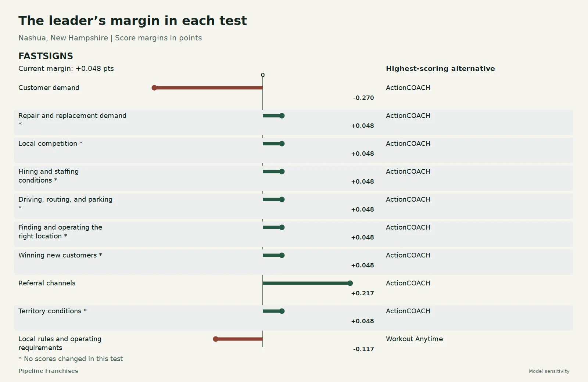Click the 'Highest-scoring alternative' column header
This screenshot has width=588, height=382.
[x=440, y=69]
